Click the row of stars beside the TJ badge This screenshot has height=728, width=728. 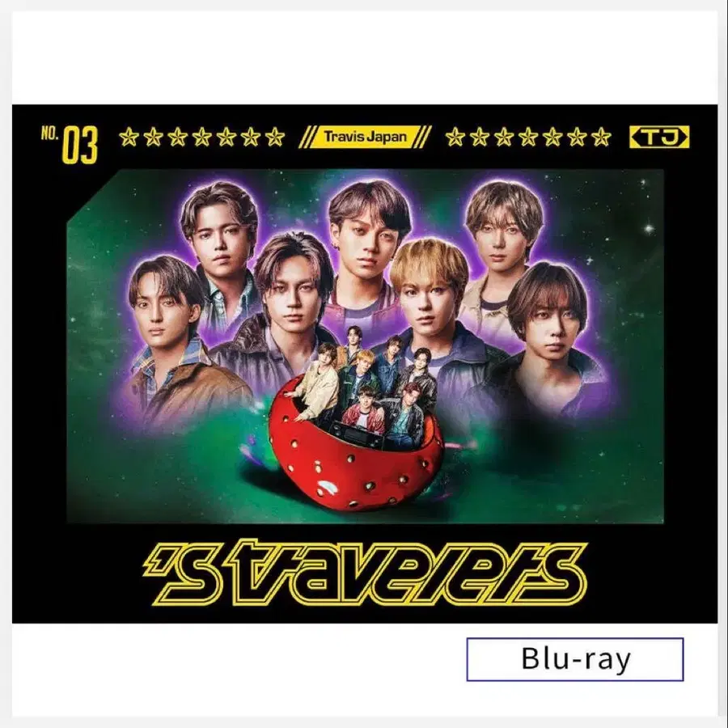point(528,138)
